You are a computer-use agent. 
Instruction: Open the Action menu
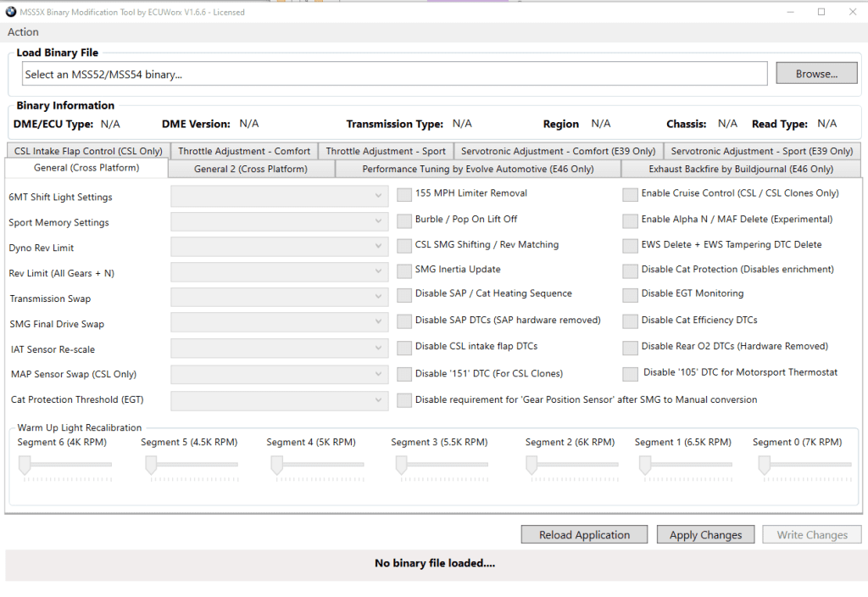pos(22,31)
